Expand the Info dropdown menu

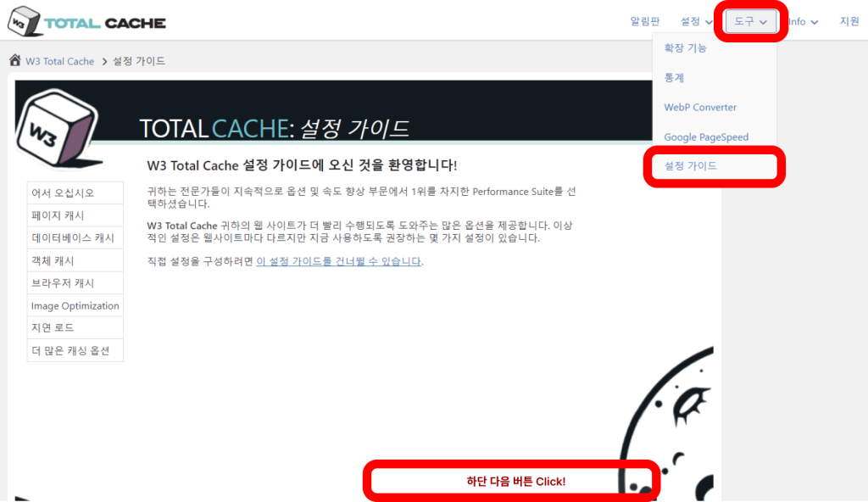(x=804, y=21)
